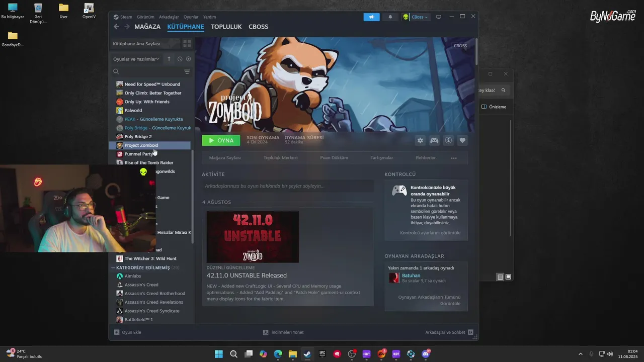This screenshot has height=362, width=644.
Task: Open Microsoft Edge from the taskbar
Action: [x=278, y=354]
